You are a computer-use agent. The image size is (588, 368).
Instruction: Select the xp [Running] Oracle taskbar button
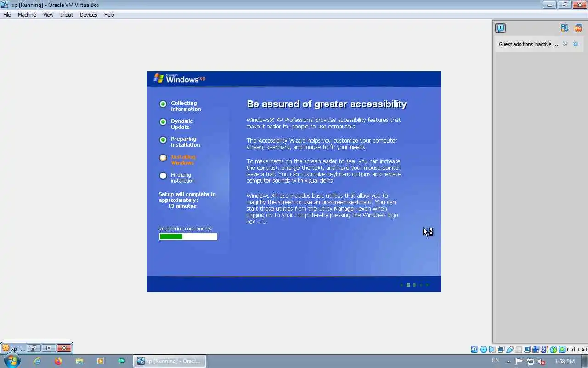[x=170, y=361]
